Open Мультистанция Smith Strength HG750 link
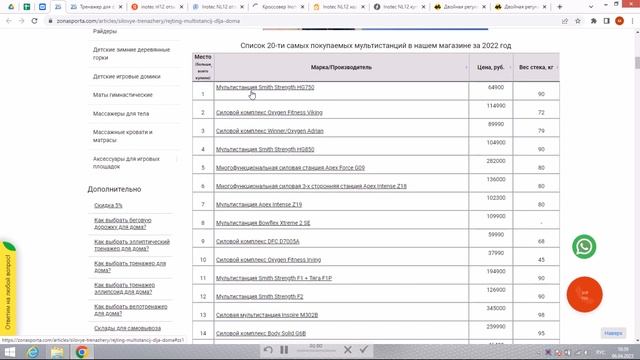Screen dimensions: 640x360 [x=265, y=87]
